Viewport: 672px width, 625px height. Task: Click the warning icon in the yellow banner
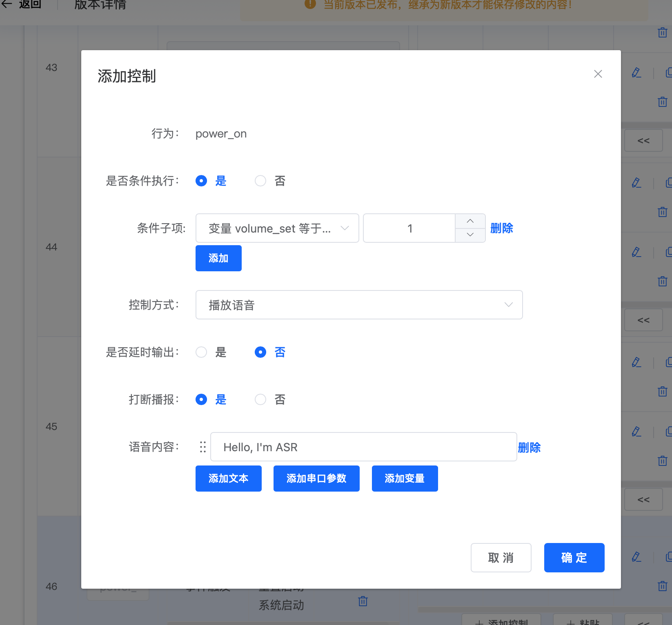coord(310,5)
